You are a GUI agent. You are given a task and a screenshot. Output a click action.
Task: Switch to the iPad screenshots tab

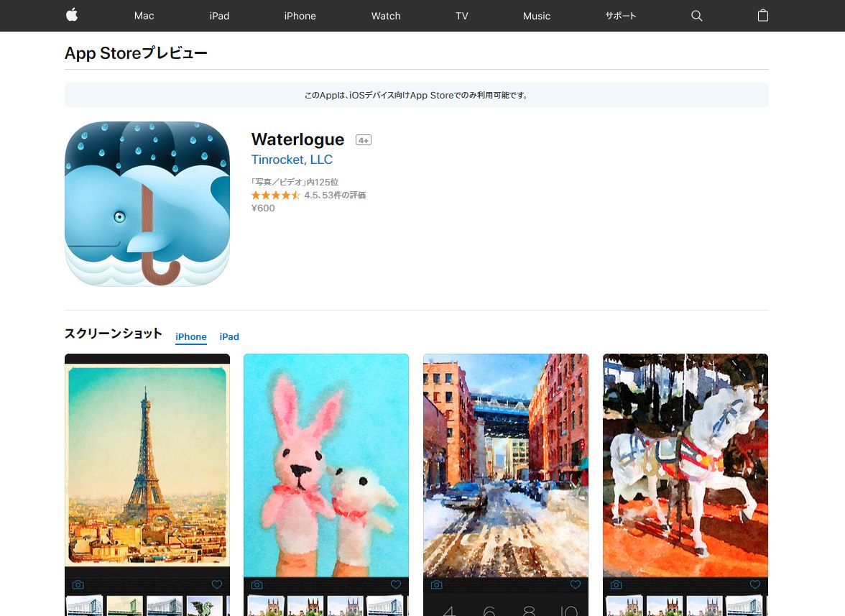pyautogui.click(x=229, y=336)
